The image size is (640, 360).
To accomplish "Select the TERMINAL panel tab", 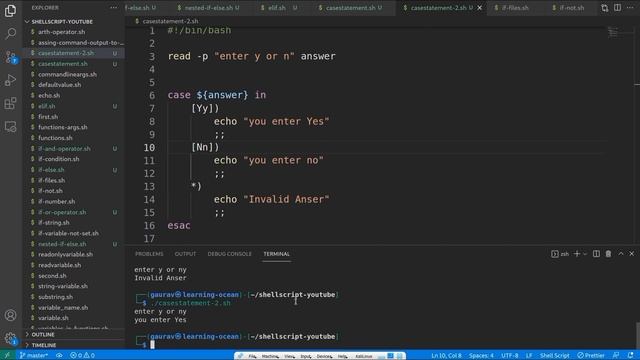I will tap(276, 254).
